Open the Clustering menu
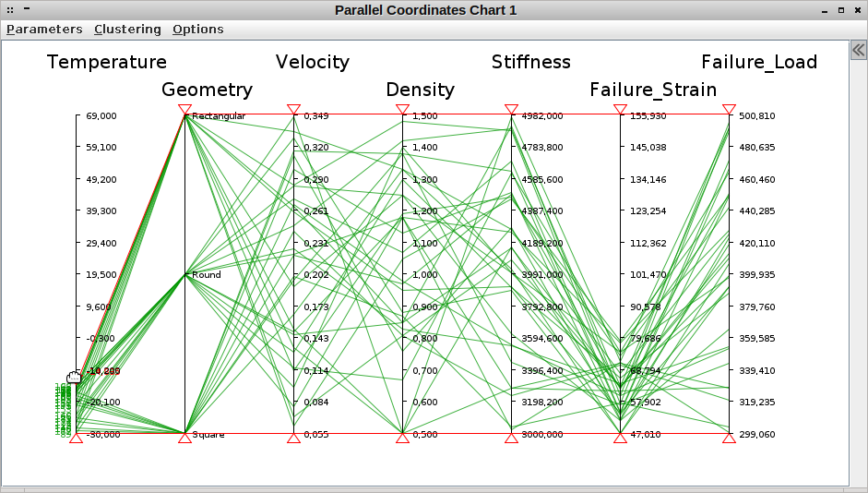The image size is (868, 493). tap(127, 30)
